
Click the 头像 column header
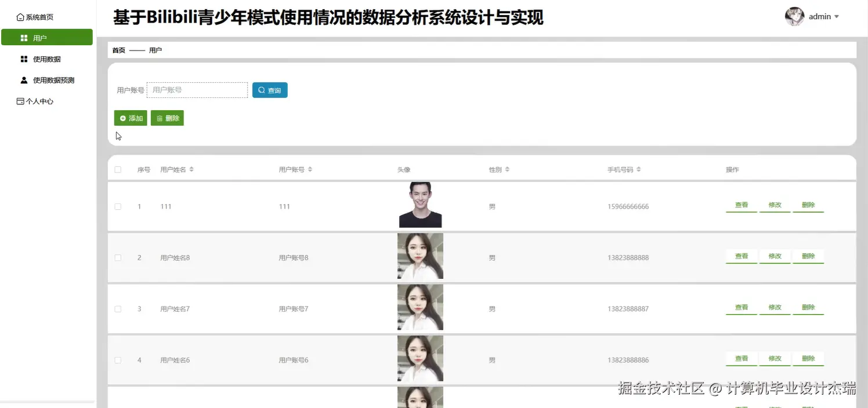point(404,170)
